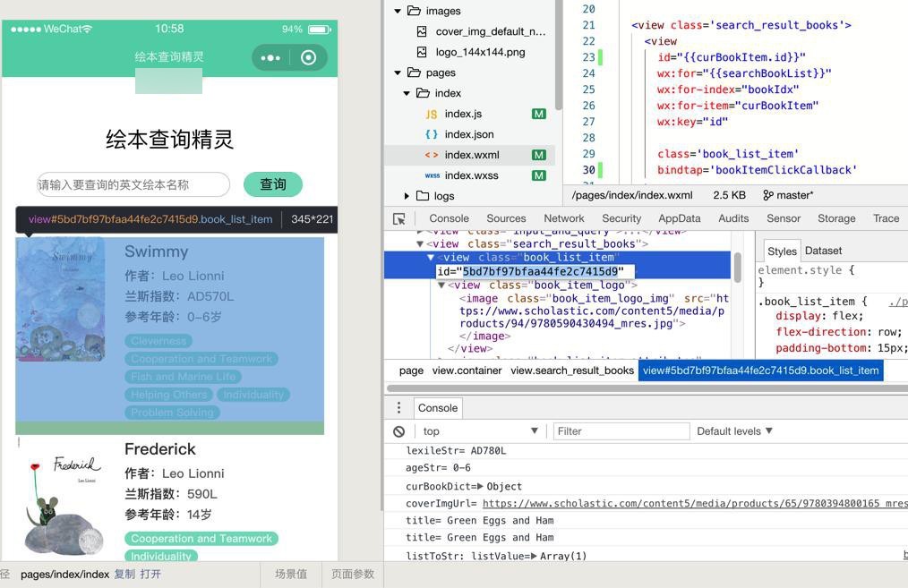Click the modified badge beside index.wxml
This screenshot has width=908, height=588.
[539, 155]
